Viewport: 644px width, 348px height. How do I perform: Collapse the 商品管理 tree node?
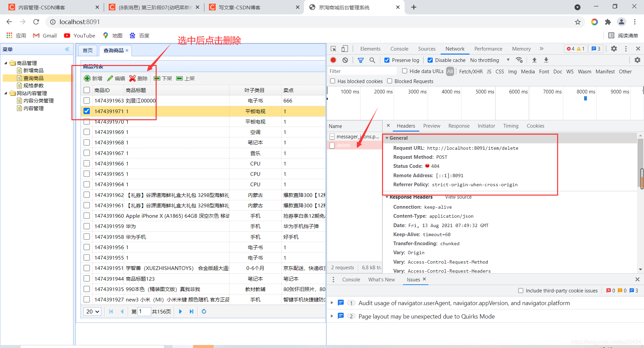pyautogui.click(x=6, y=63)
